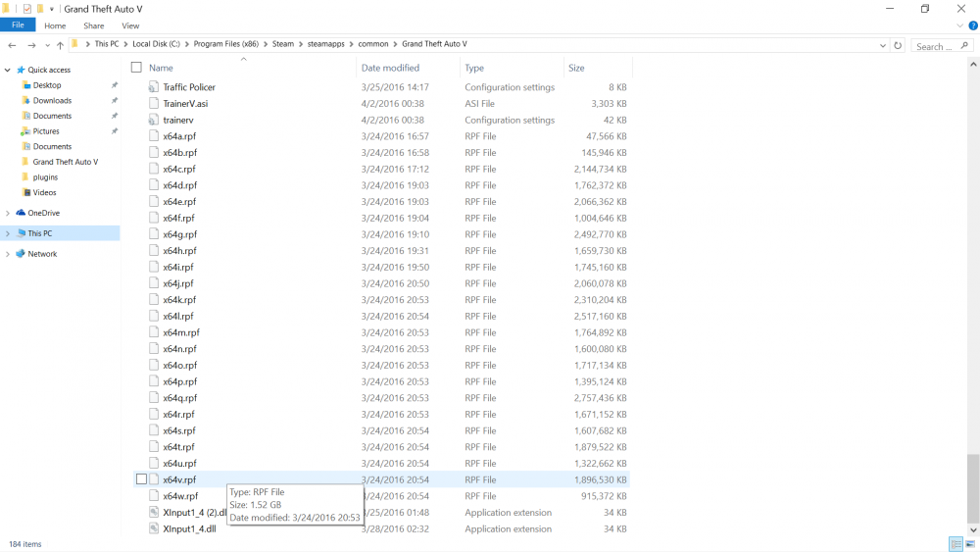The width and height of the screenshot is (980, 552).
Task: Go up one folder level arrow
Action: [x=60, y=45]
